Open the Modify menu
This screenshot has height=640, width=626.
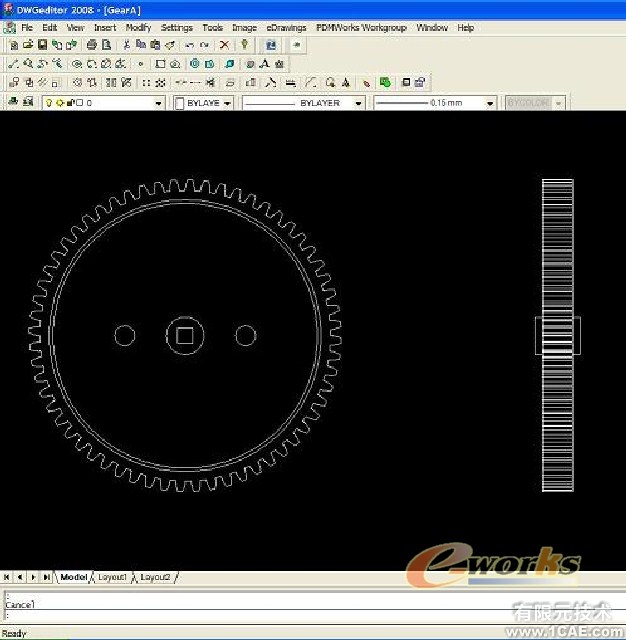(138, 28)
